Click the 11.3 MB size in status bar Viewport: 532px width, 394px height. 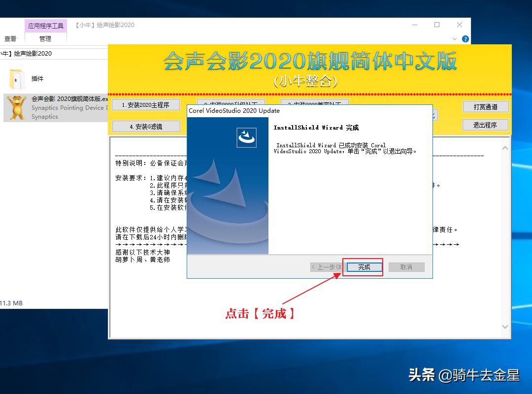coord(11,303)
